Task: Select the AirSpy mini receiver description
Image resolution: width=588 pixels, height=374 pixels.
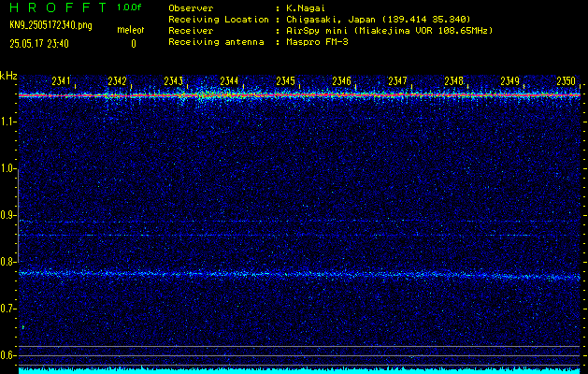Action: (389, 30)
